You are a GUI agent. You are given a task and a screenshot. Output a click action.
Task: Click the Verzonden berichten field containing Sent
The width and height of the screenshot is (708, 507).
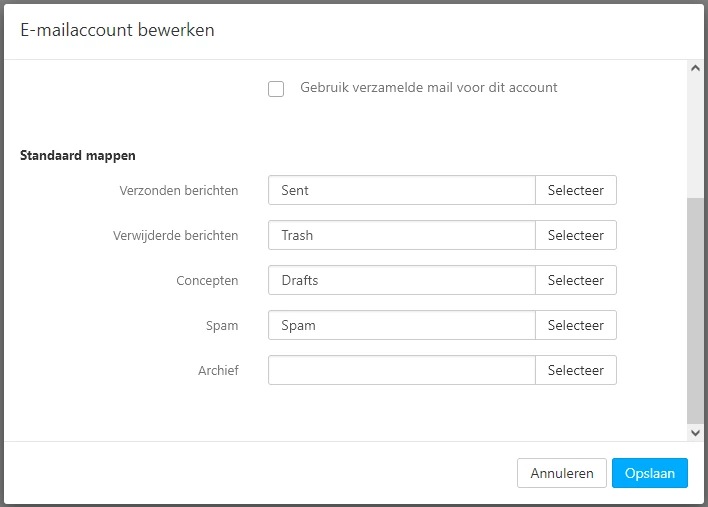[402, 190]
